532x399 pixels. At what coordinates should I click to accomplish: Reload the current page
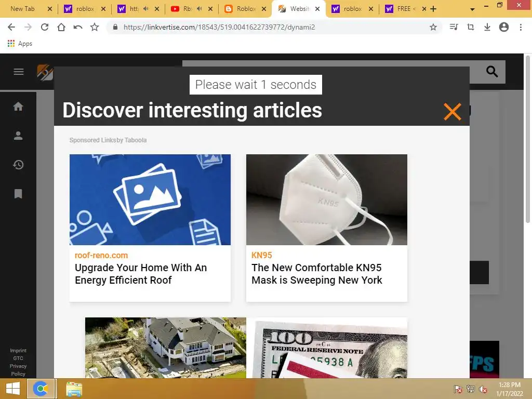pos(45,27)
